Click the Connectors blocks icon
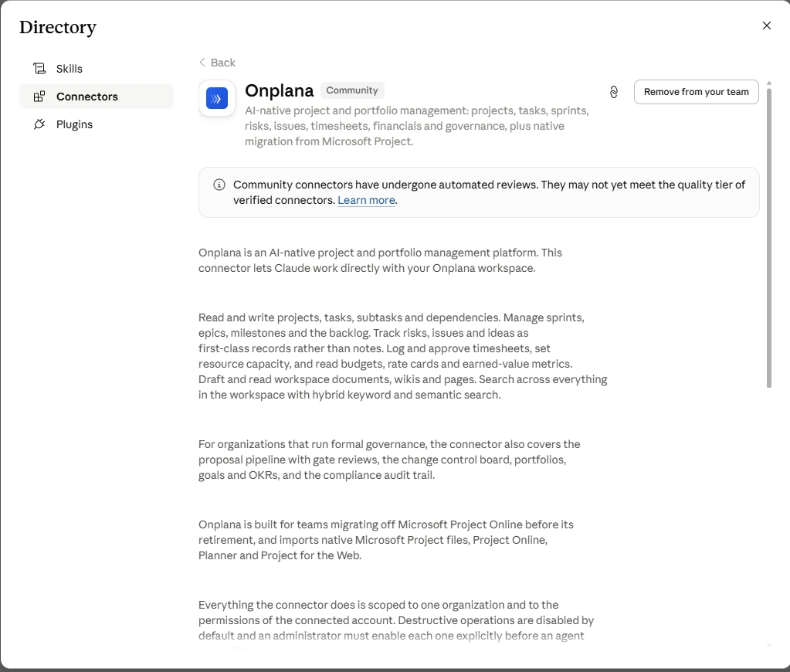Image resolution: width=790 pixels, height=672 pixels. 39,97
